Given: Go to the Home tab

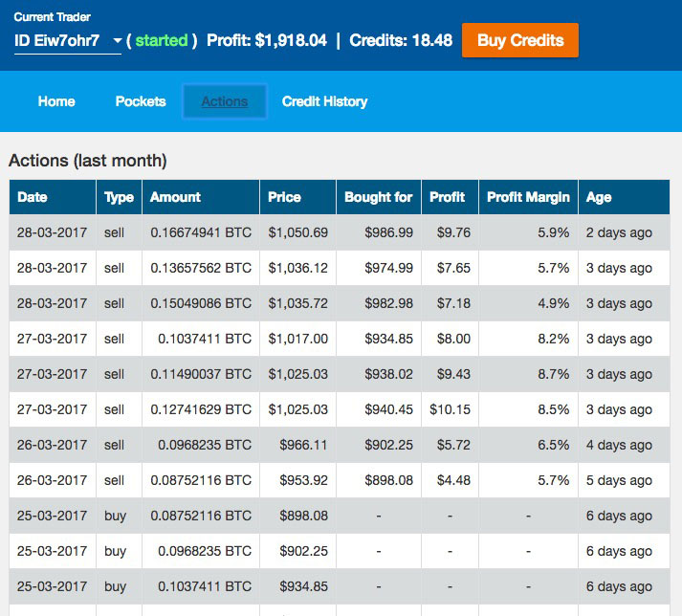Looking at the screenshot, I should [56, 101].
